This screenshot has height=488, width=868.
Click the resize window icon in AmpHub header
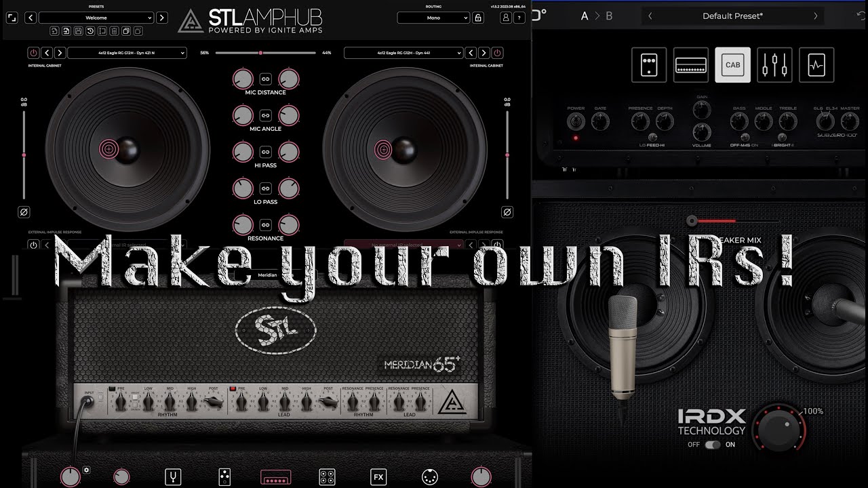[x=12, y=18]
